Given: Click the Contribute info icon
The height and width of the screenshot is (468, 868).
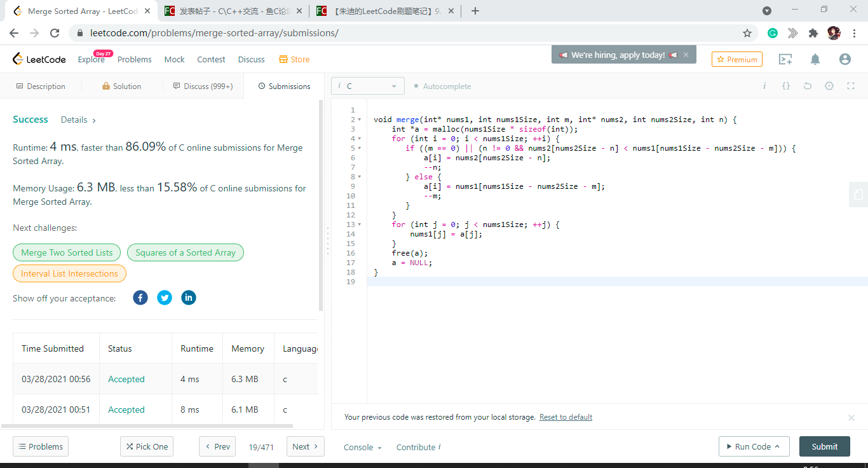Looking at the screenshot, I should pos(440,447).
